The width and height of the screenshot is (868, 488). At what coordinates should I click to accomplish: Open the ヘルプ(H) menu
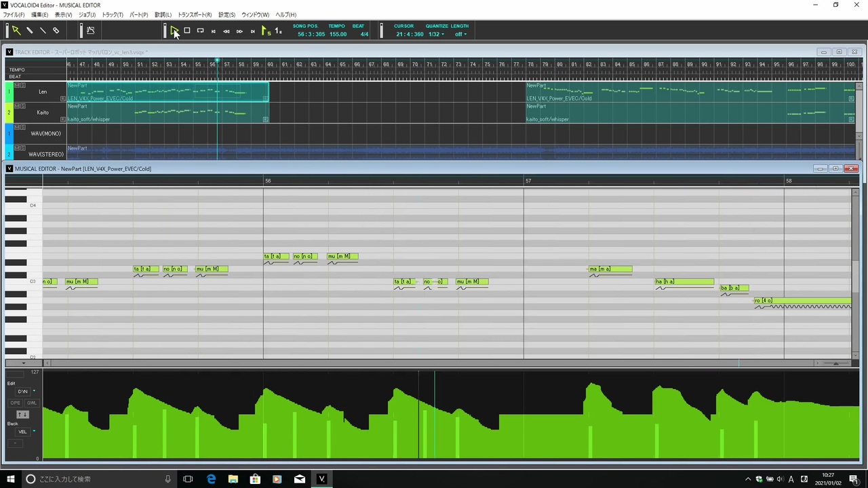click(x=285, y=15)
